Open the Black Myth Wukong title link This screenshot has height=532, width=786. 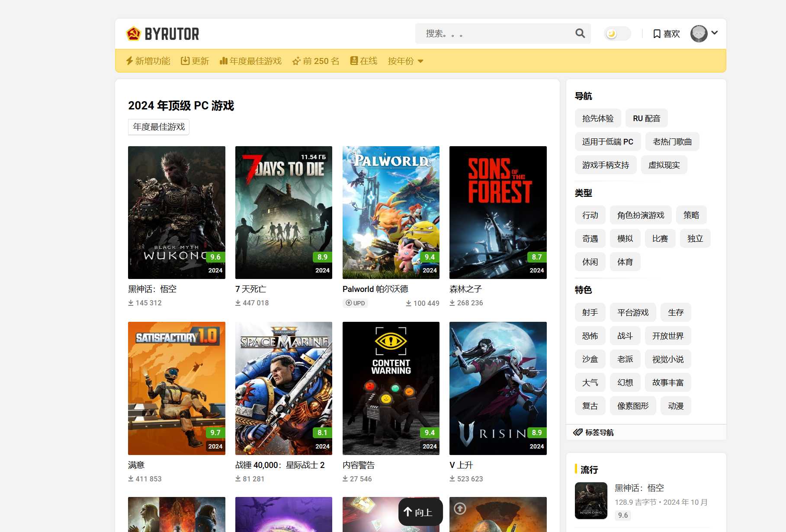(152, 289)
